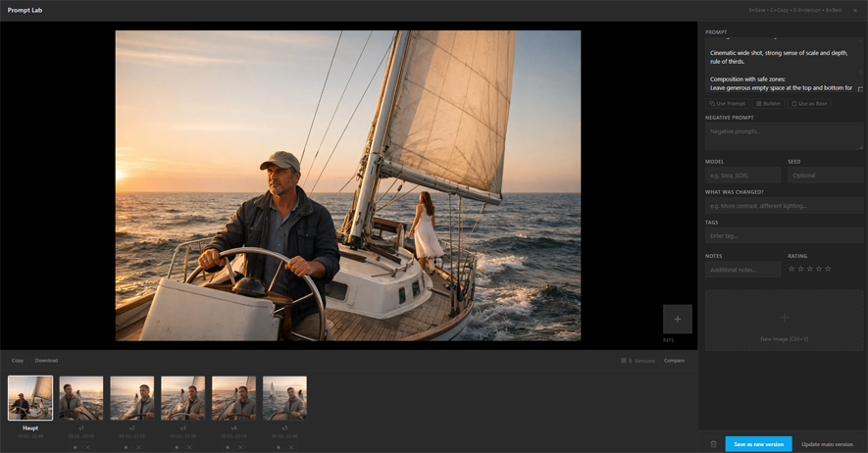Set rating to three stars
This screenshot has height=453, width=868.
tap(809, 269)
